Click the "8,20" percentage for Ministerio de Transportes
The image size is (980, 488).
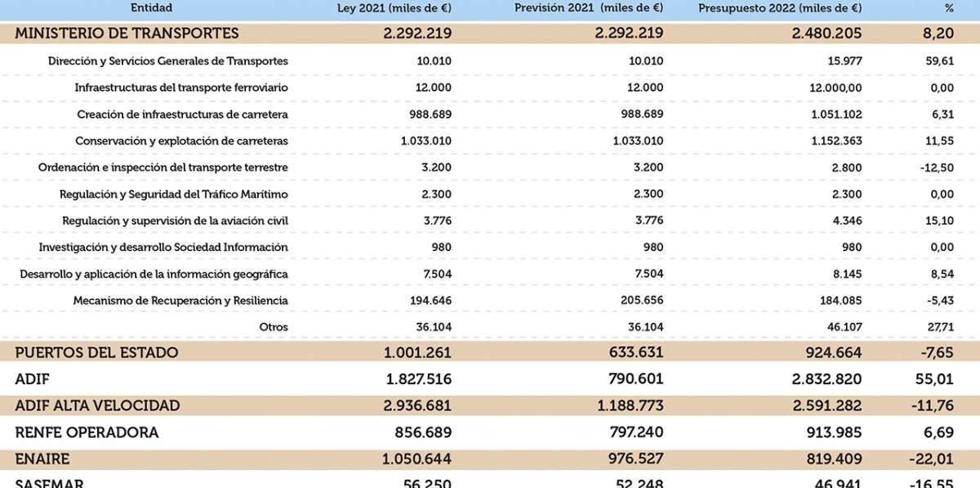[938, 34]
